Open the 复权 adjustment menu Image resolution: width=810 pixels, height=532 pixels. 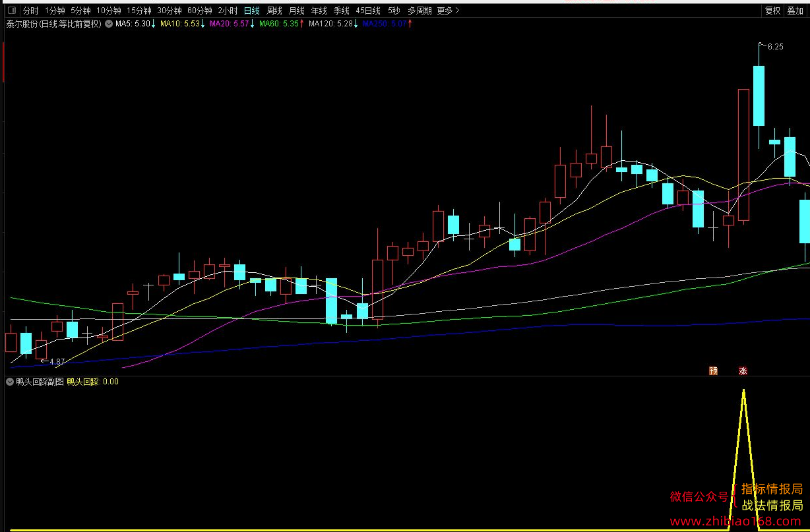772,11
